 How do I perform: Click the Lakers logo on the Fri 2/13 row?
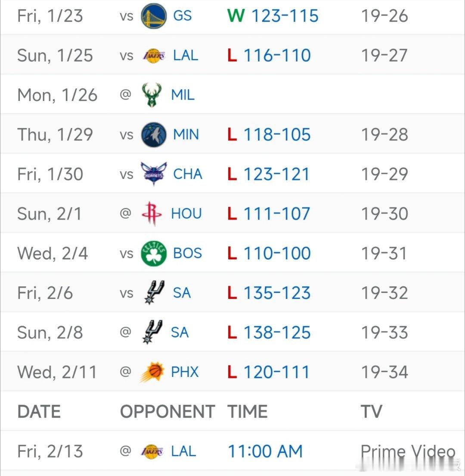[152, 451]
